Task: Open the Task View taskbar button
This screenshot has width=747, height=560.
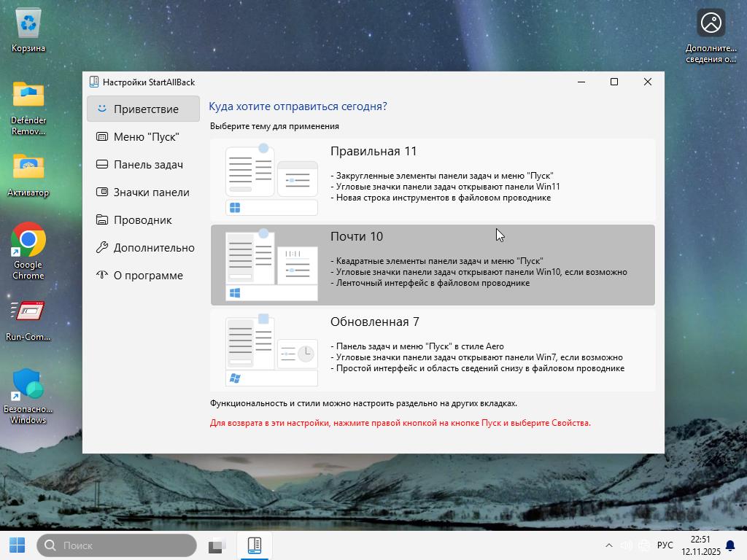Action: [217, 545]
